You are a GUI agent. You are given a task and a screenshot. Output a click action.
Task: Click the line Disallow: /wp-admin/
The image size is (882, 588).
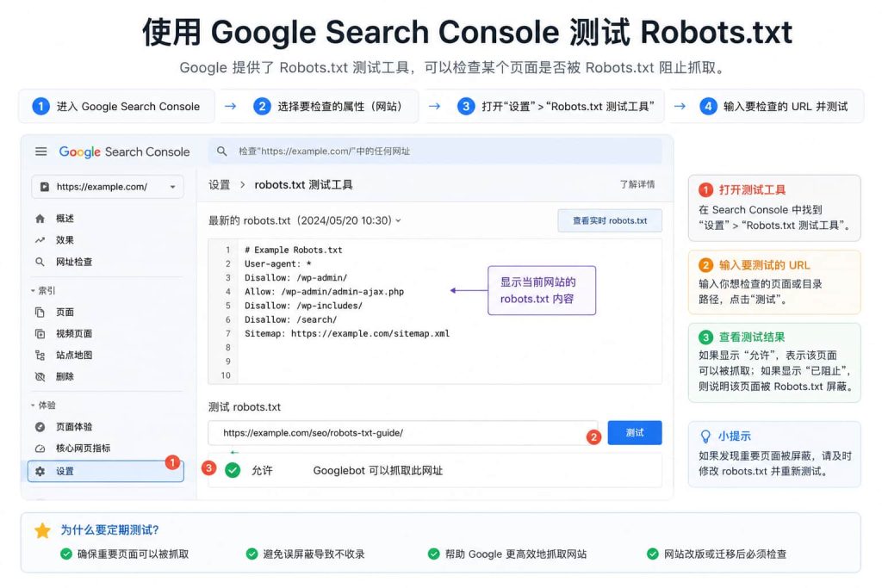pyautogui.click(x=296, y=278)
